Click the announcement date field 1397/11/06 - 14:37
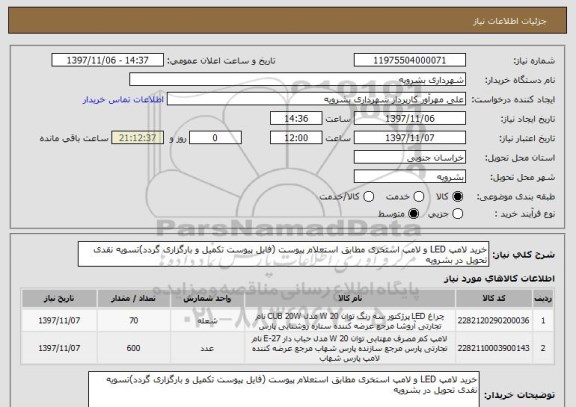The image size is (576, 407). [x=108, y=60]
